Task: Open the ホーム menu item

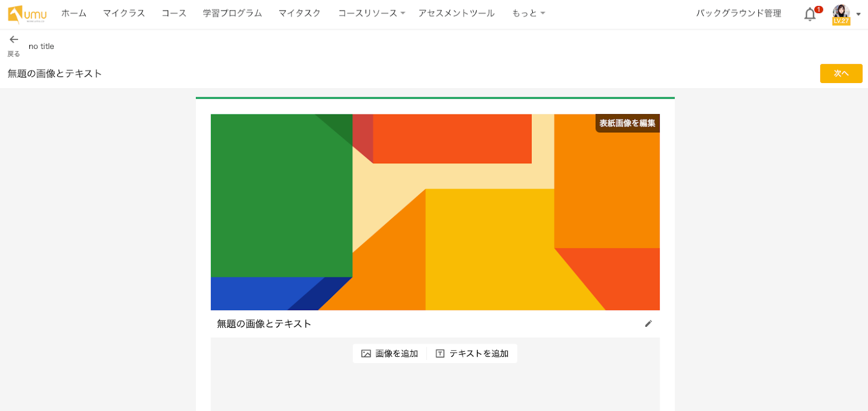Action: click(x=74, y=13)
